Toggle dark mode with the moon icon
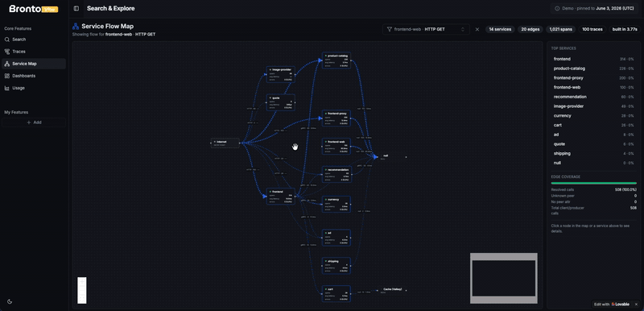 [10, 301]
